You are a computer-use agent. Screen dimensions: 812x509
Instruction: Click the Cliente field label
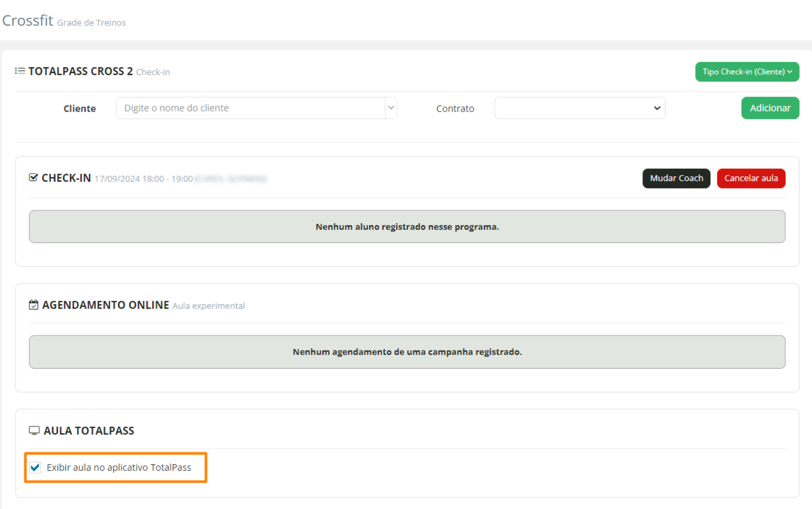79,109
